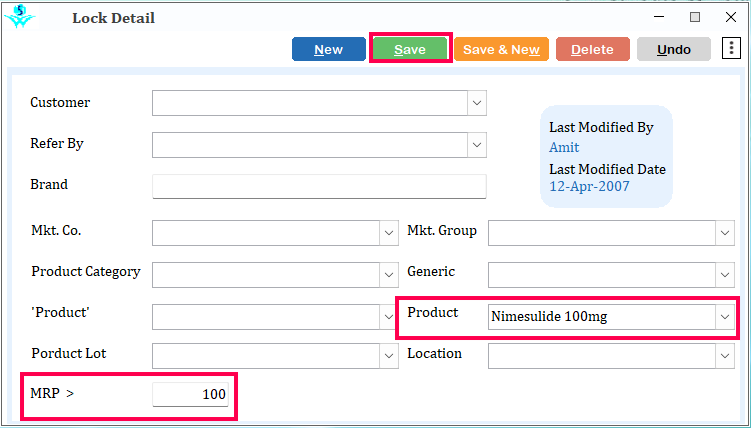Viewport: 751px width, 428px height.
Task: Expand the Product Category dropdown
Action: tap(389, 275)
